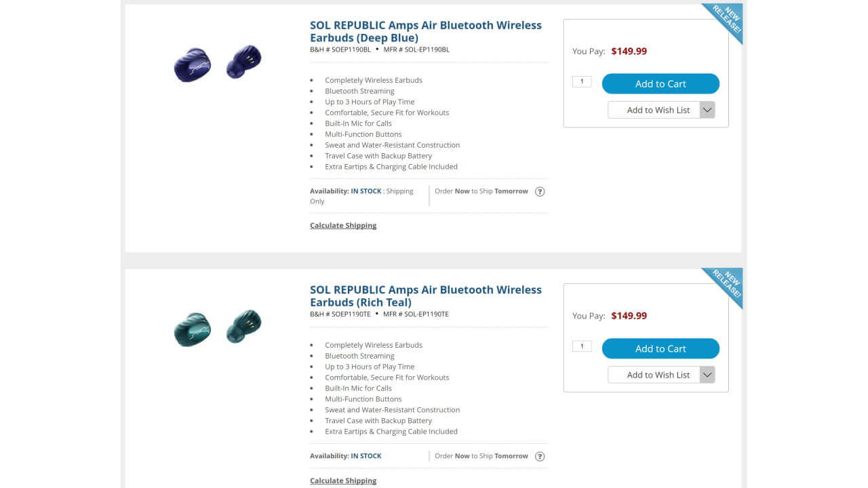Viewport: 868px width, 488px height.
Task: Focus the quantity field for Rich Teal earbuds
Action: [582, 346]
